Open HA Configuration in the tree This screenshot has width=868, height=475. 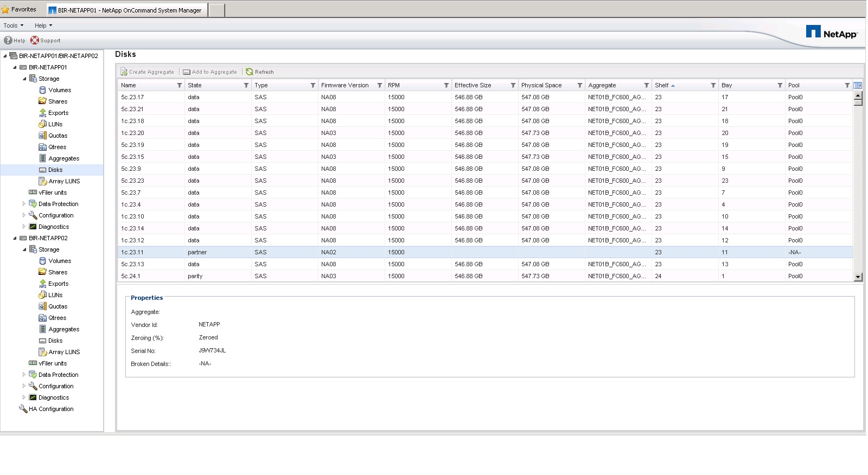tap(51, 409)
